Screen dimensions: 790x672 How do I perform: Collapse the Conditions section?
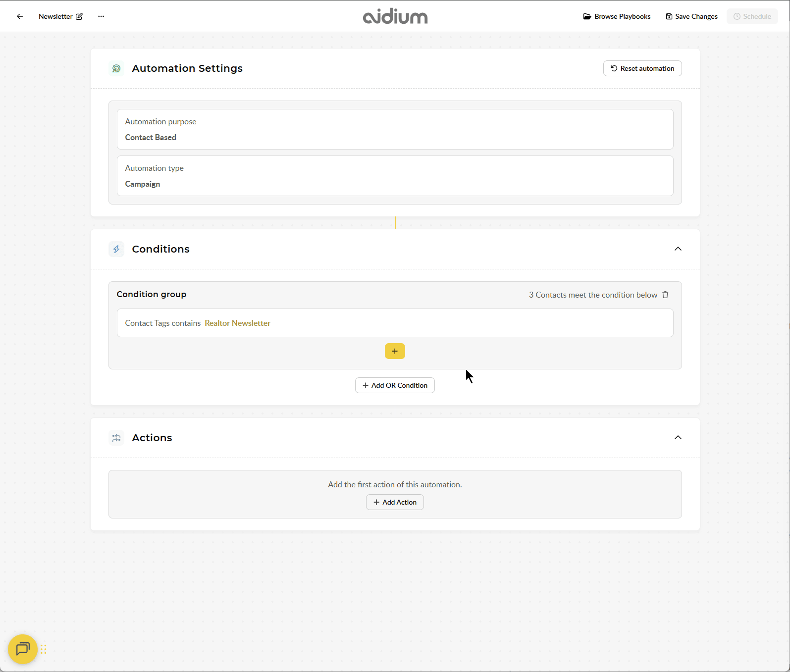click(678, 249)
